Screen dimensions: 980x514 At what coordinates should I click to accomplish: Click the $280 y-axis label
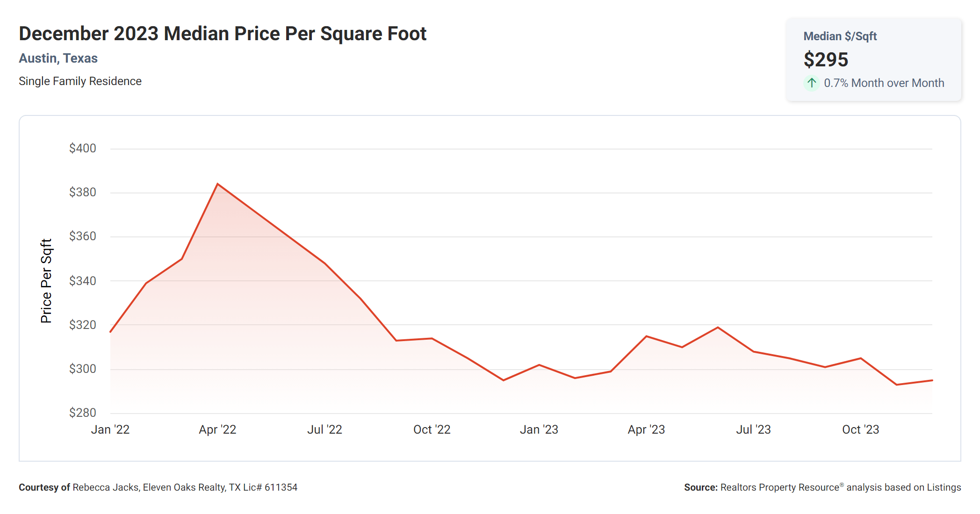click(82, 413)
